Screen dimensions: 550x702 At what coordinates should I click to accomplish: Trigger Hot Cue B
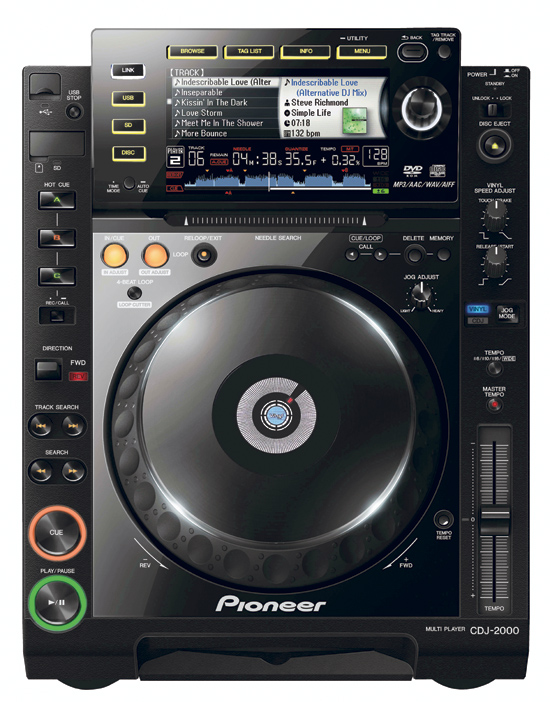click(57, 238)
